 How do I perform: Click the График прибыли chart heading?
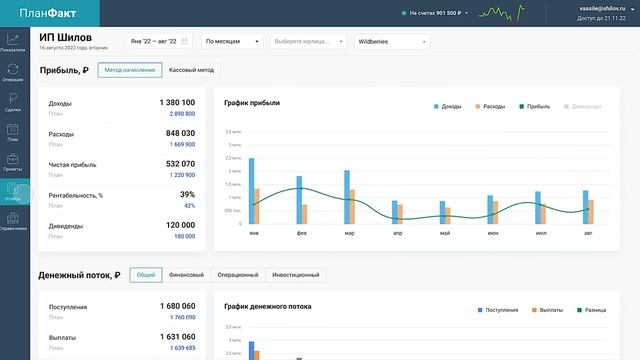252,103
